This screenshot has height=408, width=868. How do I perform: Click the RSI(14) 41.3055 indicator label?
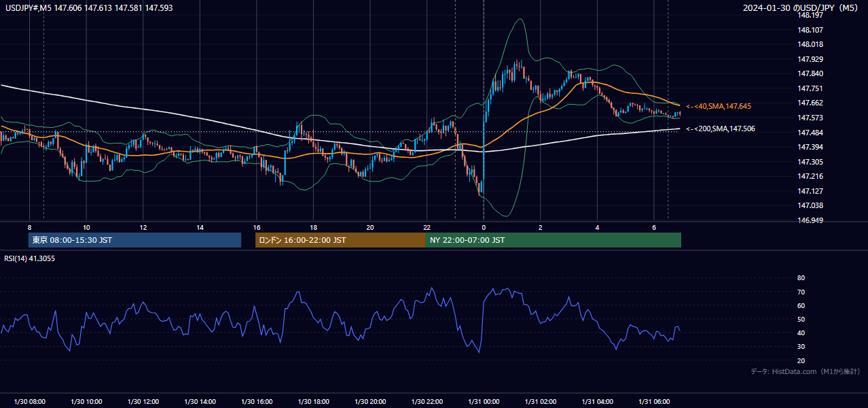pos(30,258)
